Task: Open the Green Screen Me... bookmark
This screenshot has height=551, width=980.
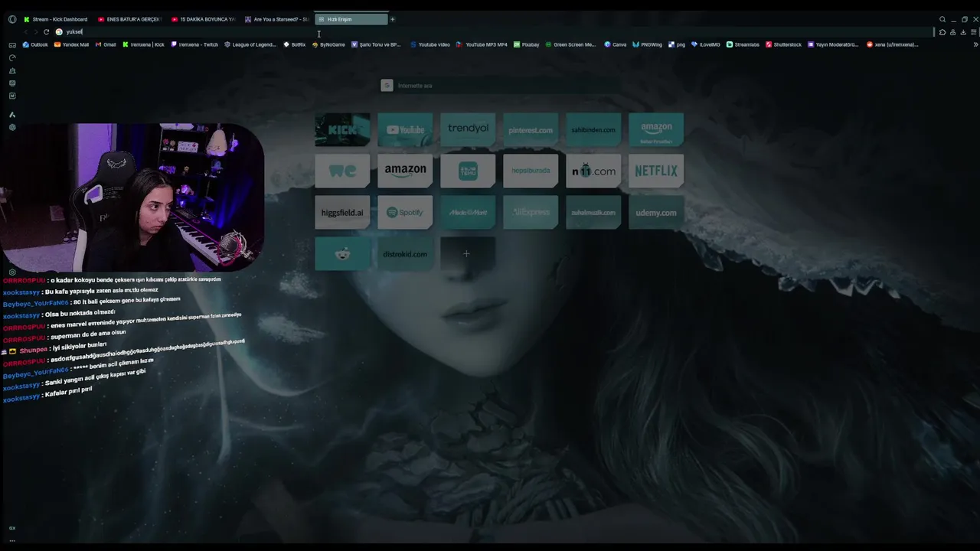Action: 570,44
